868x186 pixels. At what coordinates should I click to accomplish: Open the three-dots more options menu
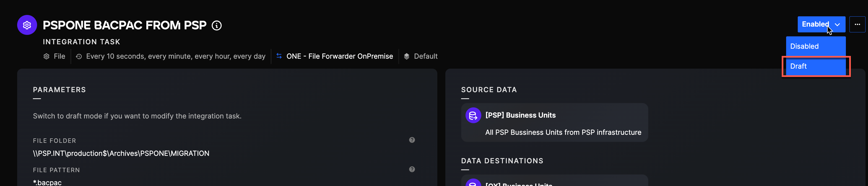[x=857, y=24]
